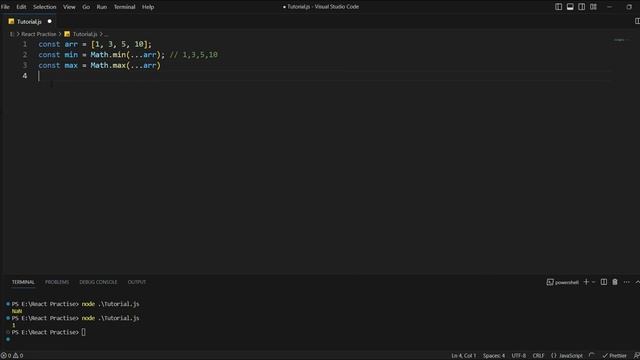Image resolution: width=640 pixels, height=360 pixels.
Task: Click the maximize panel chevron
Action: tap(637, 282)
